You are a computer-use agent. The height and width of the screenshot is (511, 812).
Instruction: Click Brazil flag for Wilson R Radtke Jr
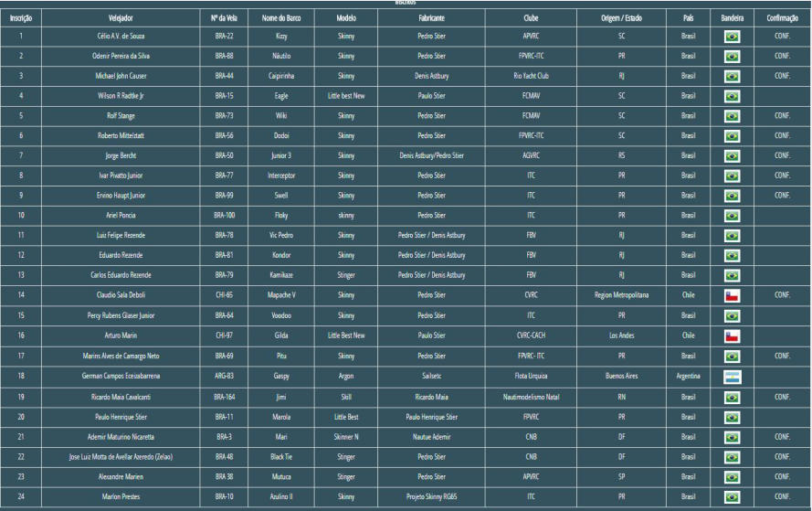tap(732, 96)
